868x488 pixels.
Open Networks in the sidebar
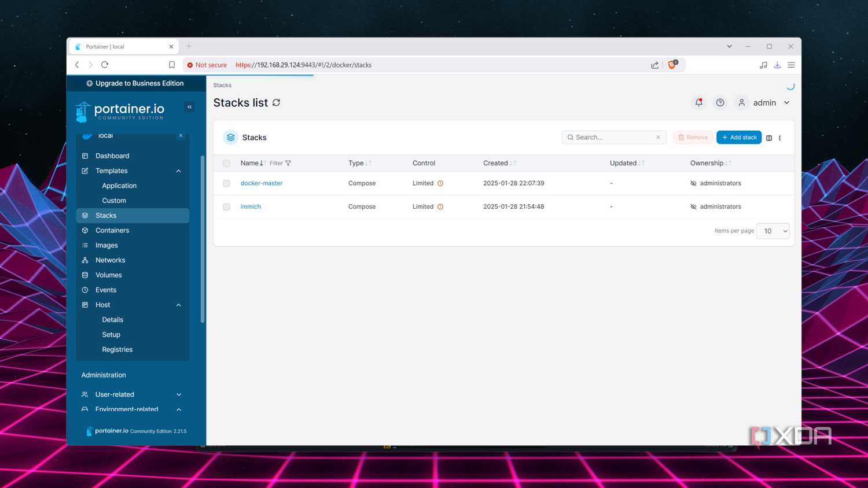(133, 260)
